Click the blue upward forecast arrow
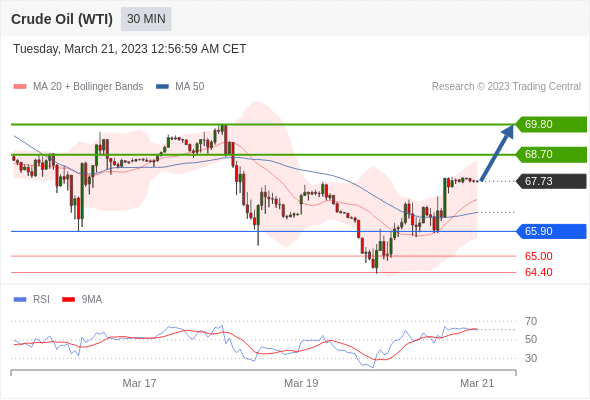This screenshot has width=590, height=400. click(497, 152)
